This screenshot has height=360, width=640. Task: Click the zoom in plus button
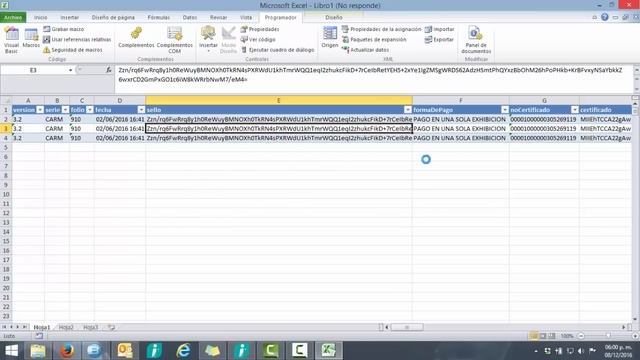pos(635,336)
